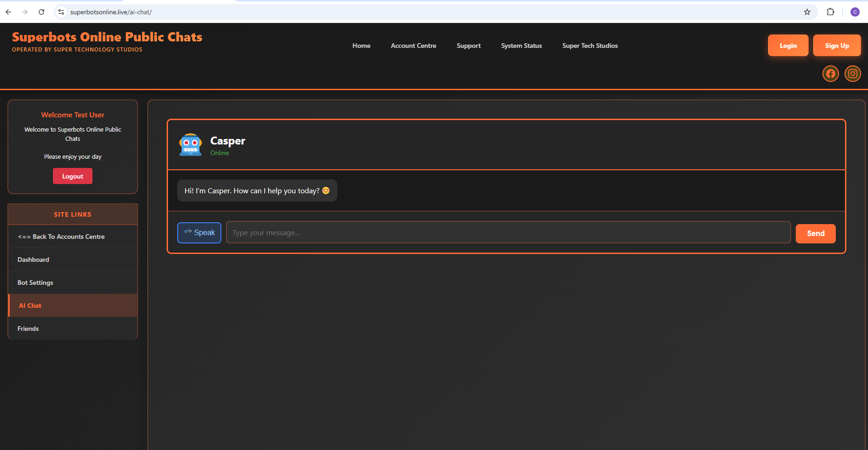Click the Speak voice button
This screenshot has height=450, width=868.
(199, 233)
